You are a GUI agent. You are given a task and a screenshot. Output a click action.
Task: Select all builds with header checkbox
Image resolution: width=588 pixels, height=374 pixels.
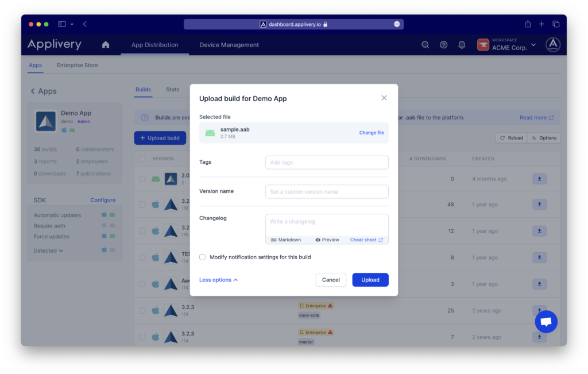click(142, 159)
